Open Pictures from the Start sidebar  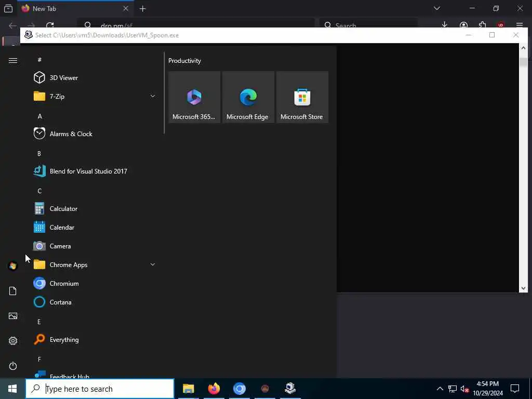coord(13,316)
